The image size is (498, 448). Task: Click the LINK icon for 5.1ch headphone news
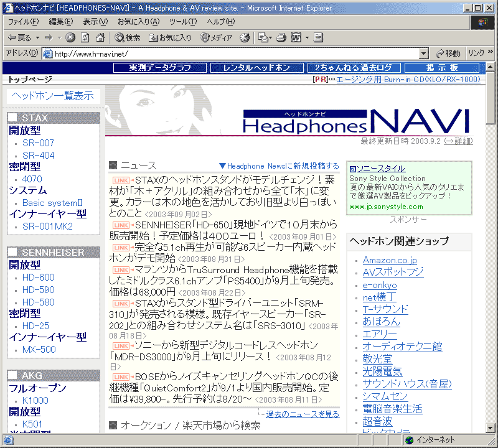pos(121,248)
